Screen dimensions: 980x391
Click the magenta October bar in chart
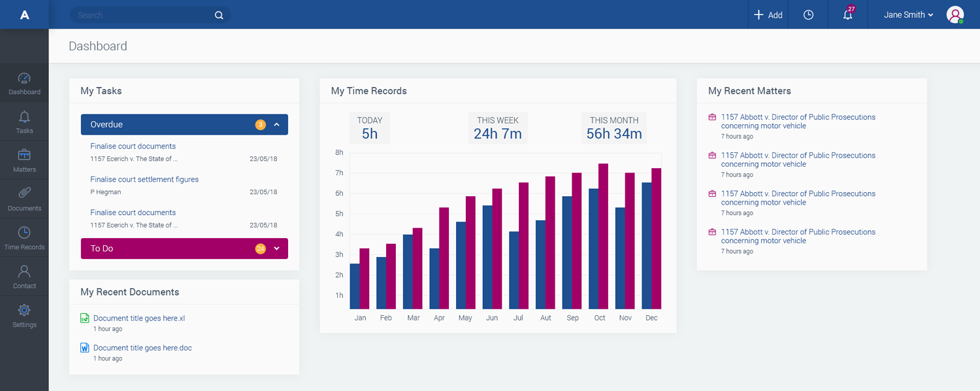pos(603,237)
